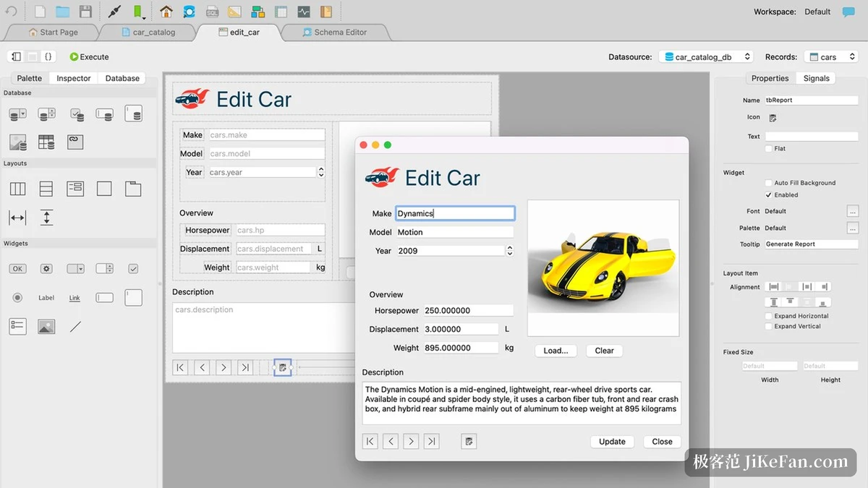This screenshot has height=488, width=868.
Task: Uncheck the Enabled checkbox
Action: point(768,195)
